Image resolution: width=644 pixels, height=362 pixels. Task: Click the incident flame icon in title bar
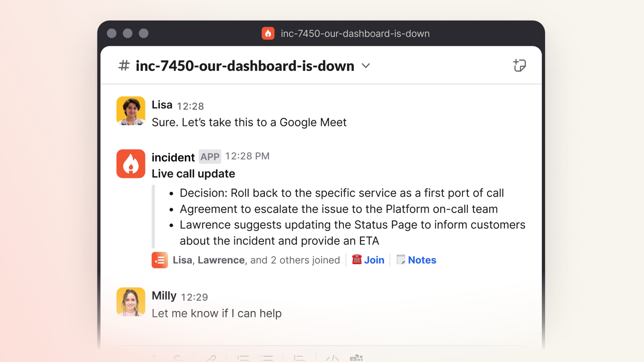[268, 33]
